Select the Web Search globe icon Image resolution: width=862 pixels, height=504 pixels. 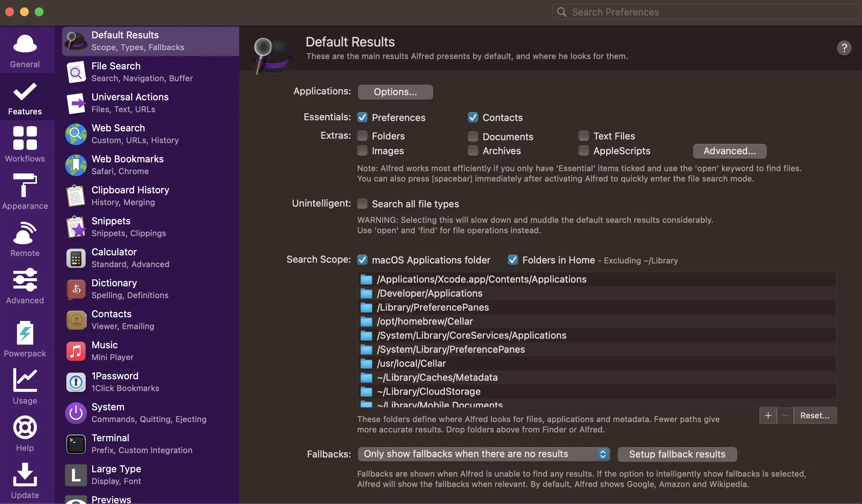[76, 134]
